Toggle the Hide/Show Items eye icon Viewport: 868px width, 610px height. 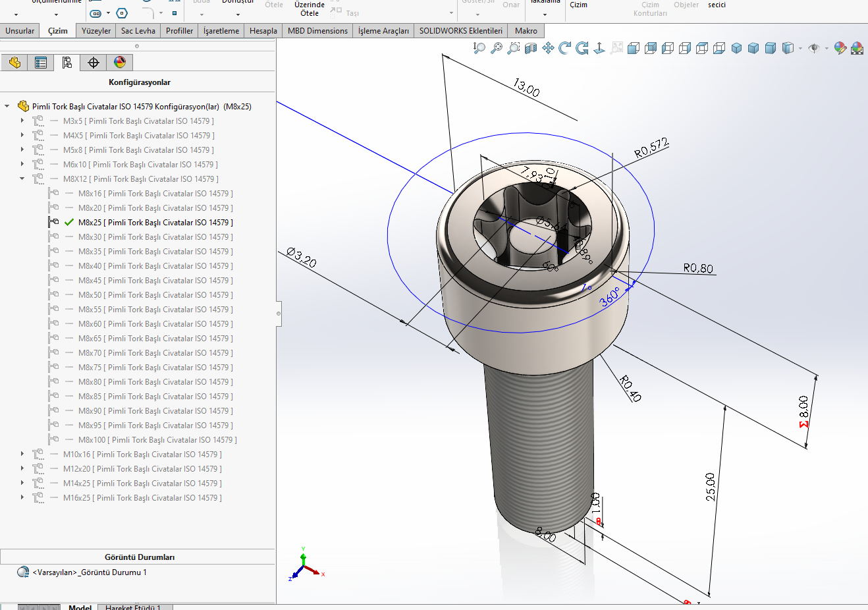click(x=814, y=48)
